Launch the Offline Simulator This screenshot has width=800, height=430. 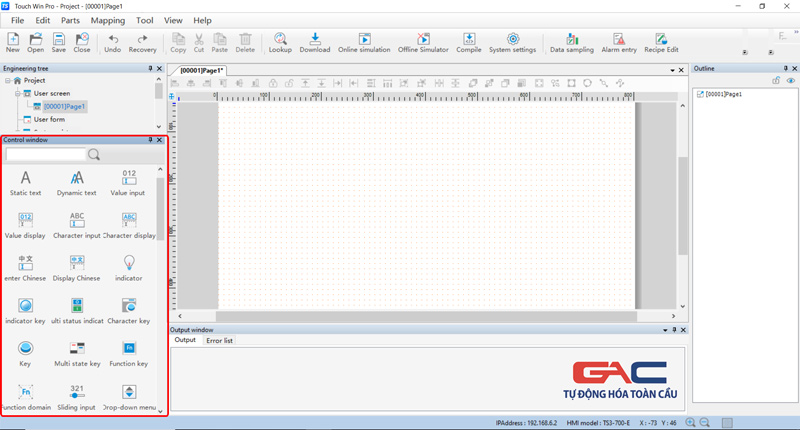[423, 43]
